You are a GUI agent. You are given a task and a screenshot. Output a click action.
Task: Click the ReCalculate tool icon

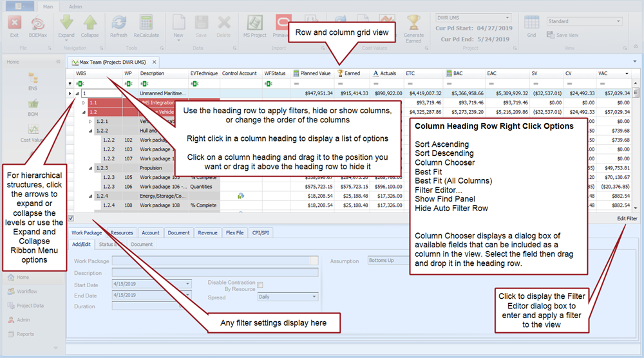pos(146,25)
